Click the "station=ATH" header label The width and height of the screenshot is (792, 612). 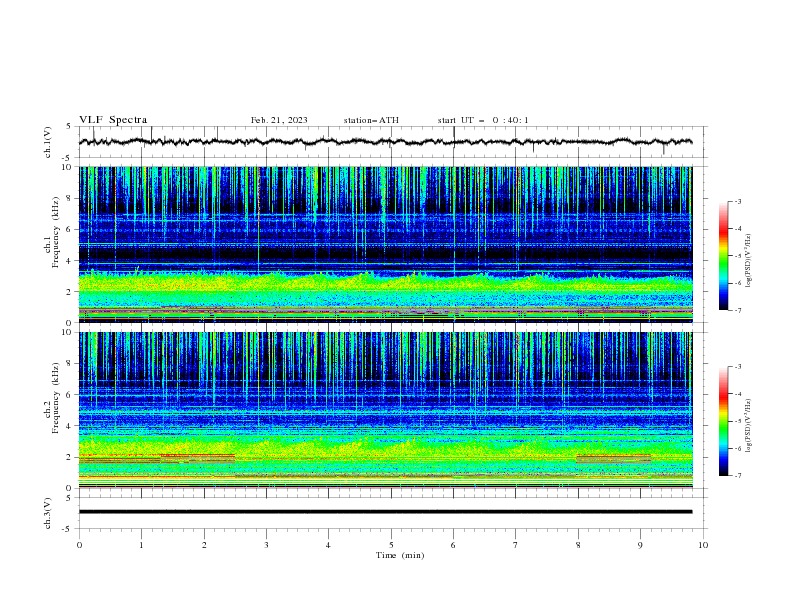371,120
